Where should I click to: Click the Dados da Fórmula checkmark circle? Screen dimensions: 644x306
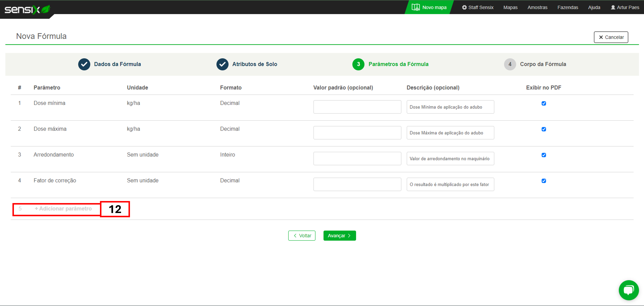pyautogui.click(x=84, y=64)
